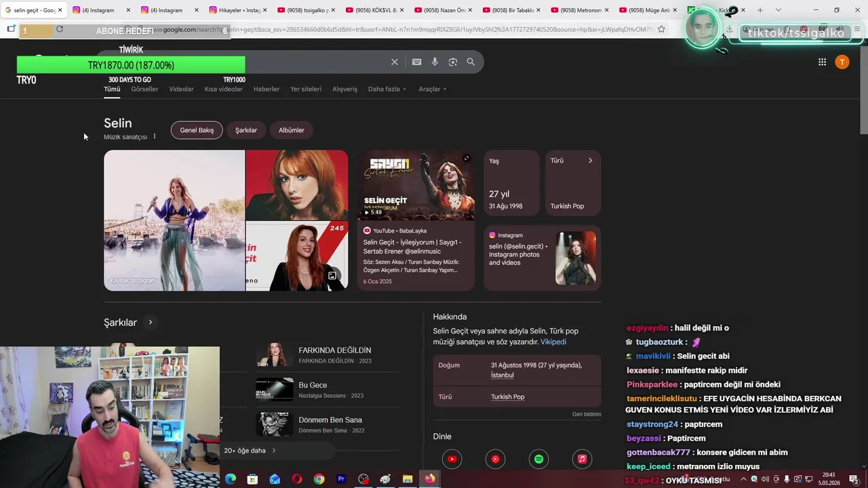Open more options next to Müzik sanatçısı
This screenshot has height=488, width=868.
tap(155, 136)
